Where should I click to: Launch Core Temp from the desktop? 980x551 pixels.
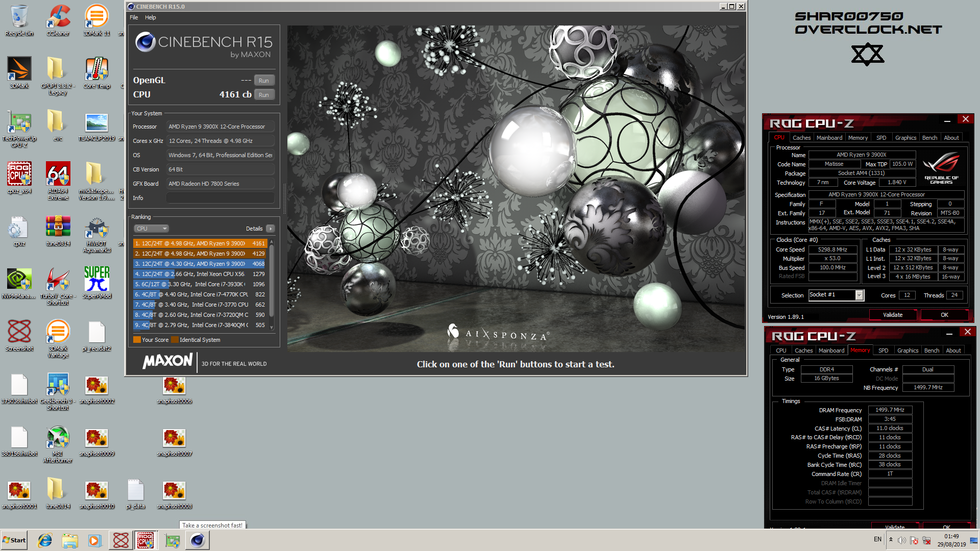(x=96, y=72)
